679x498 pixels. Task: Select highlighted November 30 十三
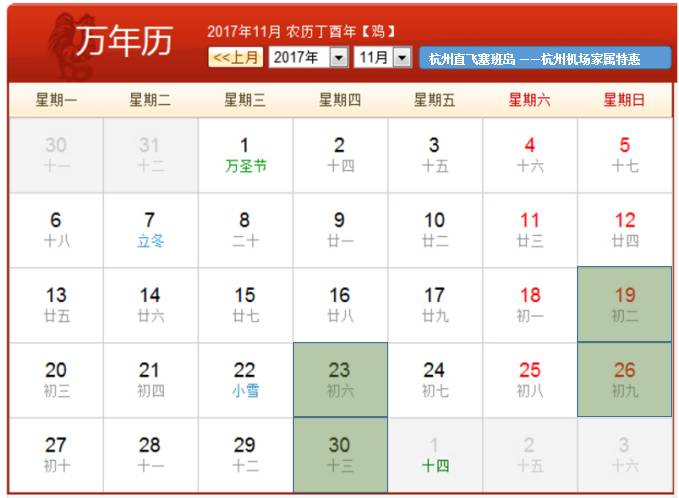pyautogui.click(x=340, y=455)
